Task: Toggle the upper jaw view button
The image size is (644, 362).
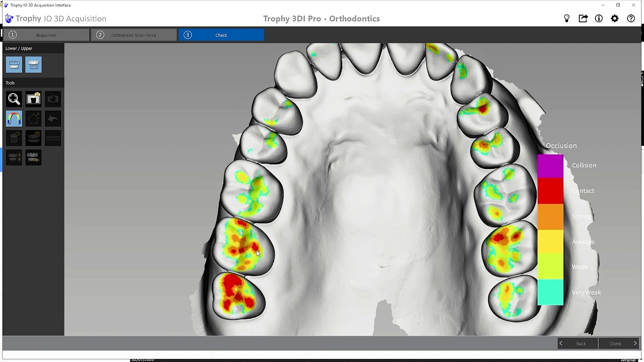Action: (34, 65)
